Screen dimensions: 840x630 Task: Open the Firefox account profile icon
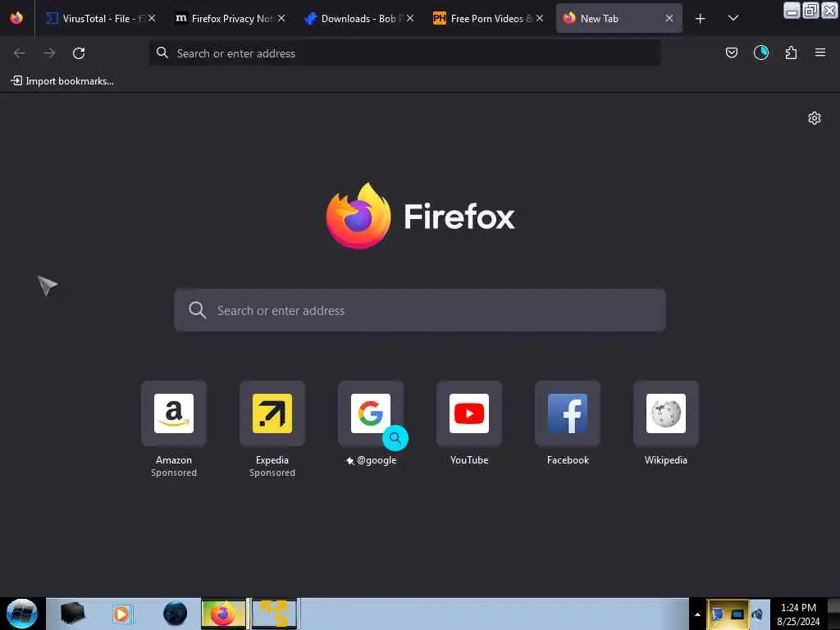(760, 52)
